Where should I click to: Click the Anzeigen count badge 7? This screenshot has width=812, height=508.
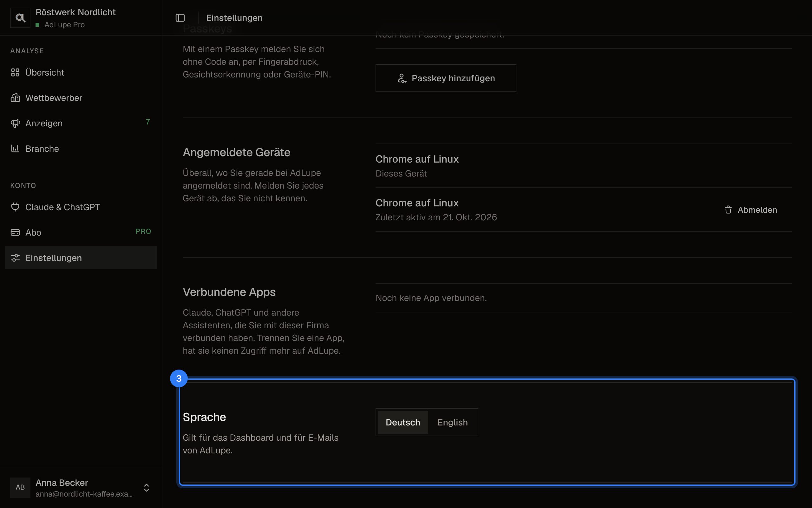point(147,122)
